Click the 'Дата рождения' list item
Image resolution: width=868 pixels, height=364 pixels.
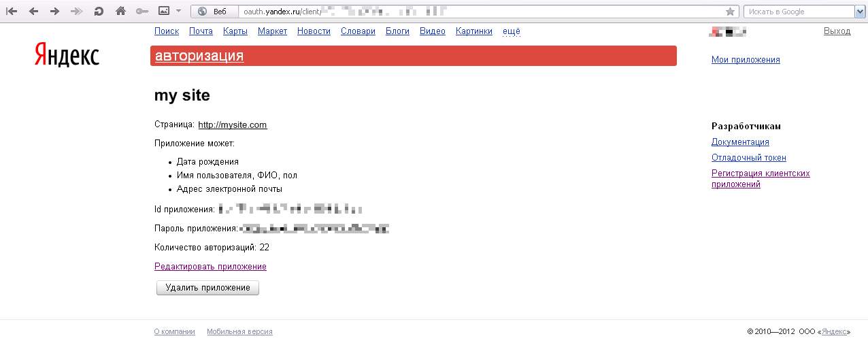coord(207,162)
